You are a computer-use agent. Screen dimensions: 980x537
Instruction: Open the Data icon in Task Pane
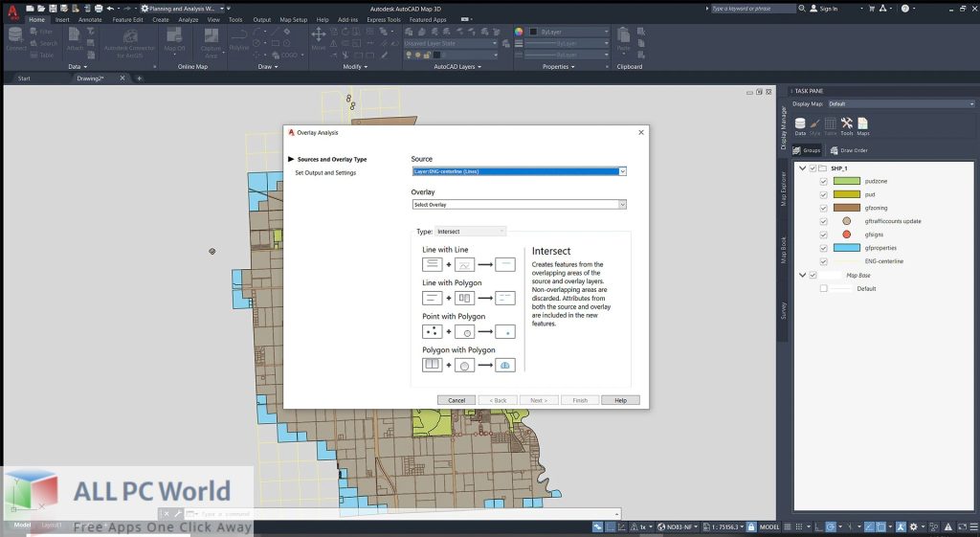click(x=800, y=126)
